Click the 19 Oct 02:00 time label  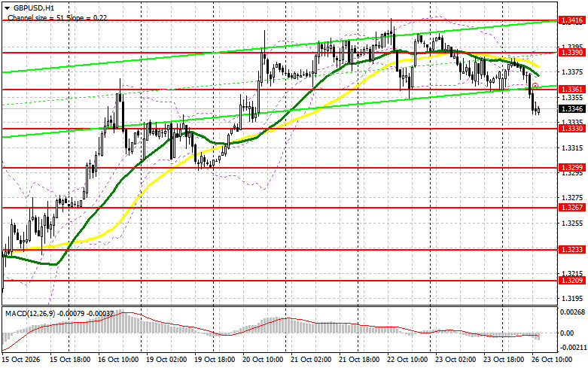[x=166, y=360]
